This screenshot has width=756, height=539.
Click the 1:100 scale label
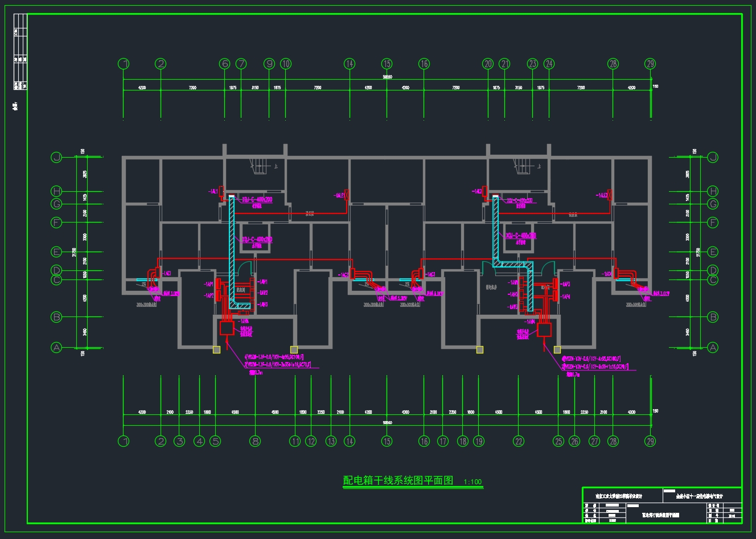click(472, 482)
